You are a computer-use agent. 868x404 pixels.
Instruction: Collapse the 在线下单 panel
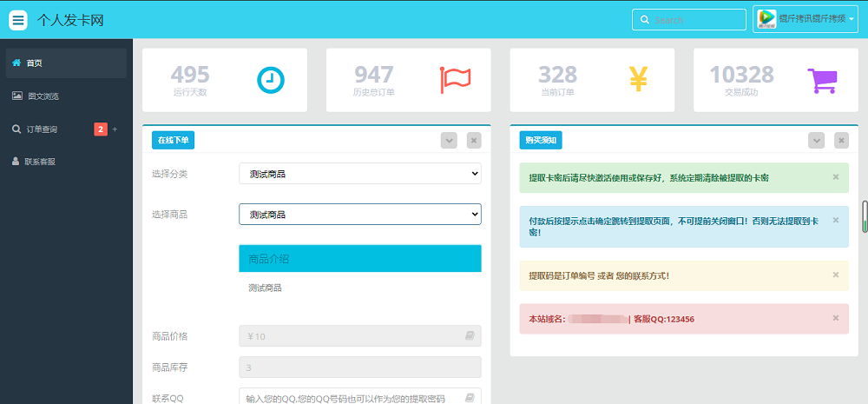point(449,140)
